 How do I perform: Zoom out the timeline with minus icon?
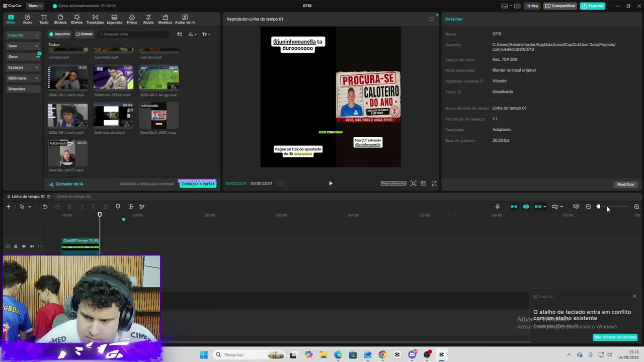(588, 207)
